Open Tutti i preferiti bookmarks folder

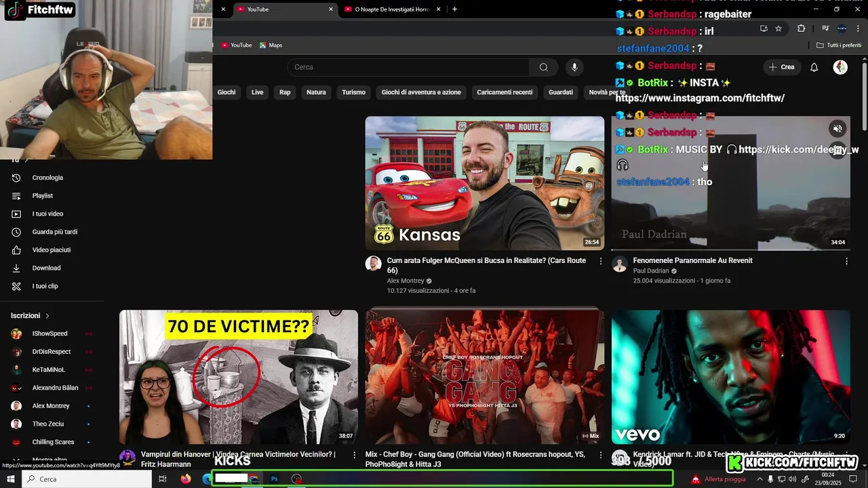[x=839, y=45]
